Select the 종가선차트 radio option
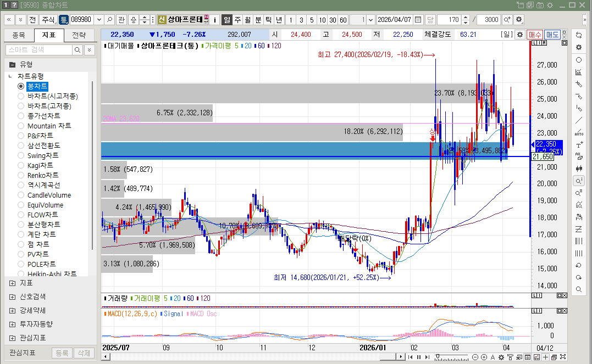Viewport: 592px width, 364px height. (x=21, y=116)
